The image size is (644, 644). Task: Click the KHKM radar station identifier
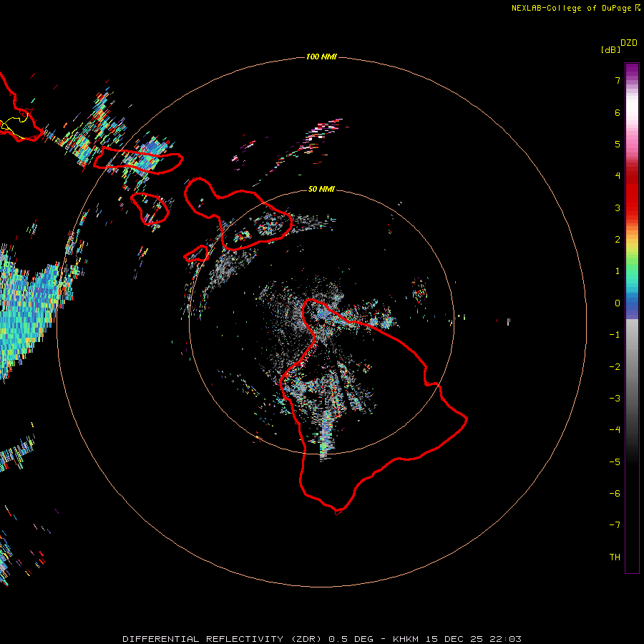(x=406, y=639)
